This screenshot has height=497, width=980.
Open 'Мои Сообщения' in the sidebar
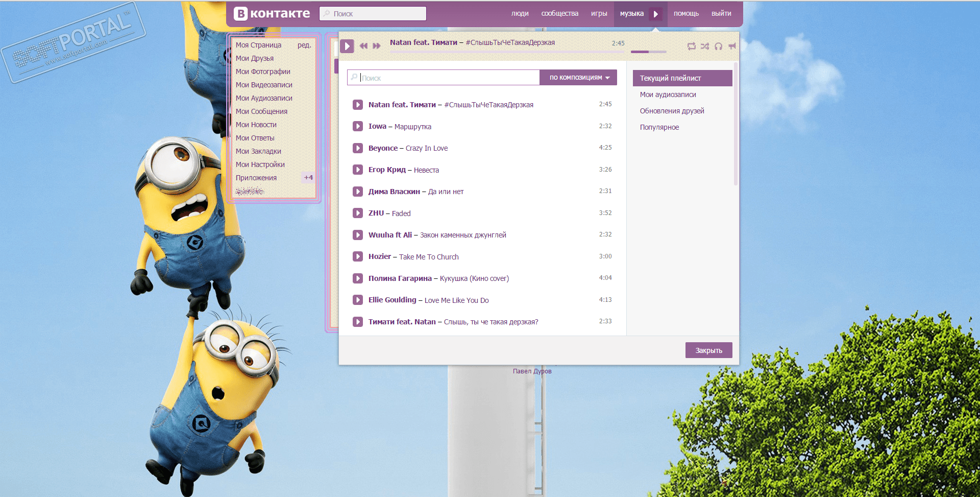point(261,111)
